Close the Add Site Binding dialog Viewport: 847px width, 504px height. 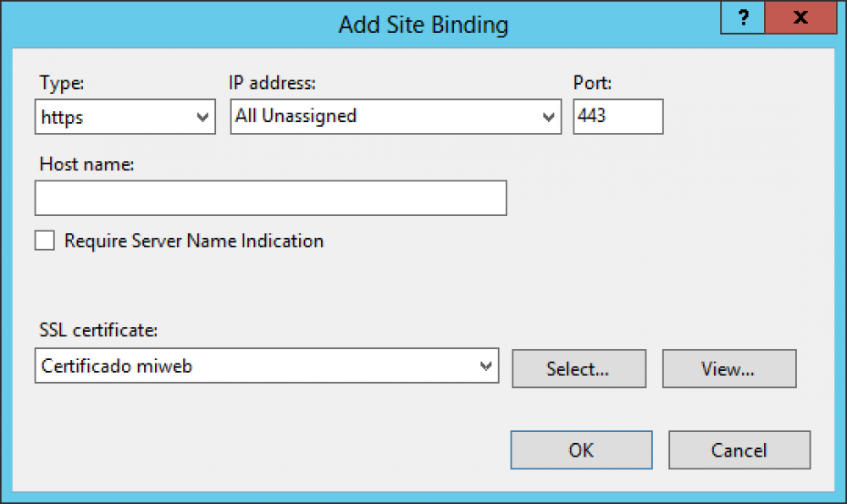(800, 17)
